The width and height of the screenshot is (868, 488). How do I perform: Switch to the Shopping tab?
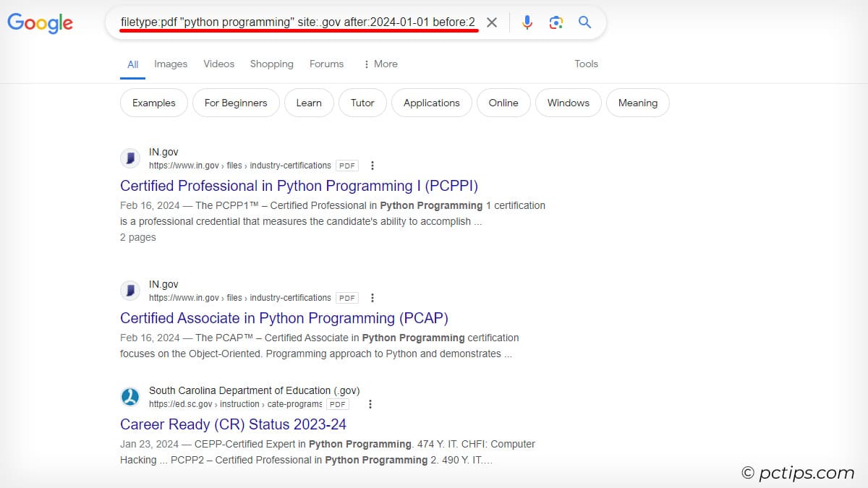(271, 64)
